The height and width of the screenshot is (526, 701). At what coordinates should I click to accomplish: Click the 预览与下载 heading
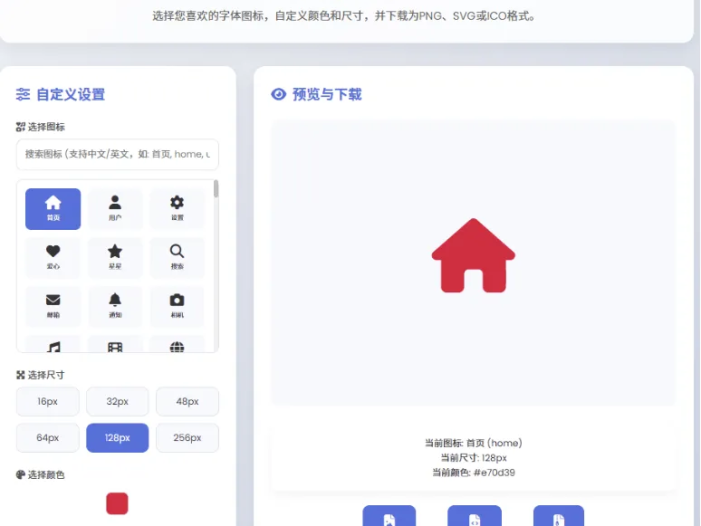click(x=327, y=94)
